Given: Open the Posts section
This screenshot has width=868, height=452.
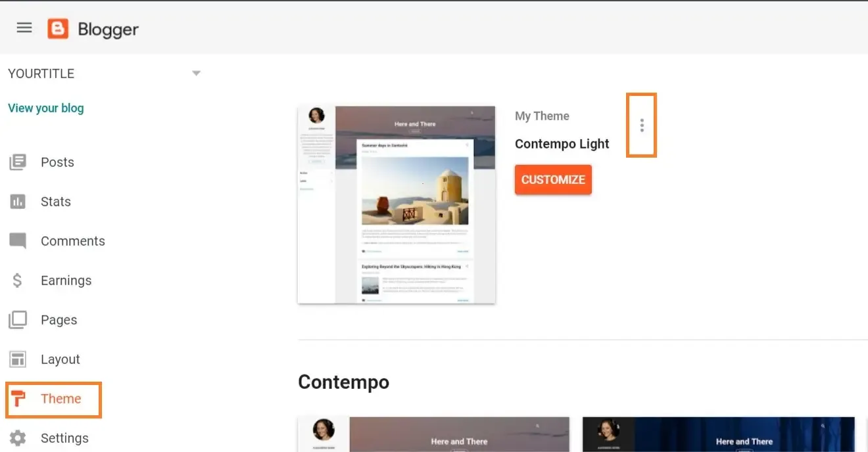Looking at the screenshot, I should click(x=57, y=162).
